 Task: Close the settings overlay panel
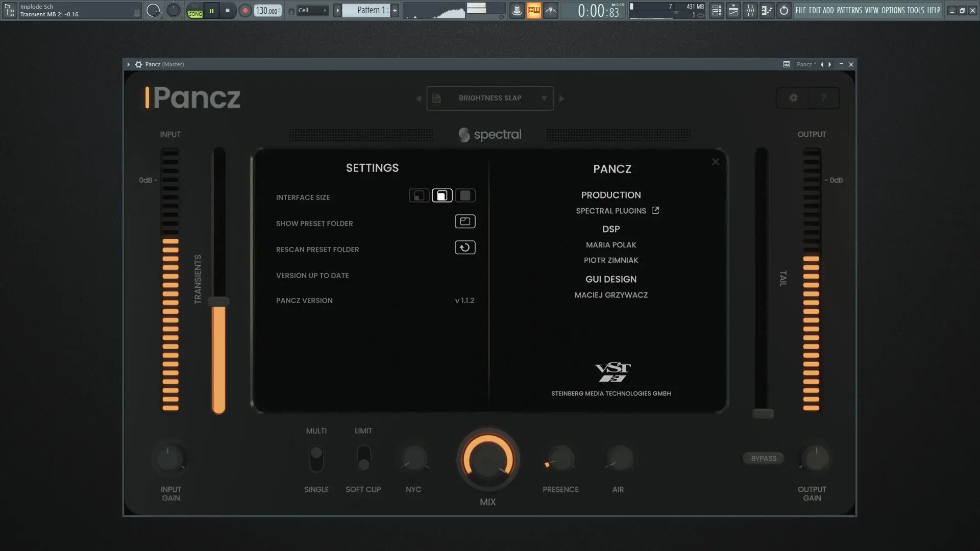point(715,162)
